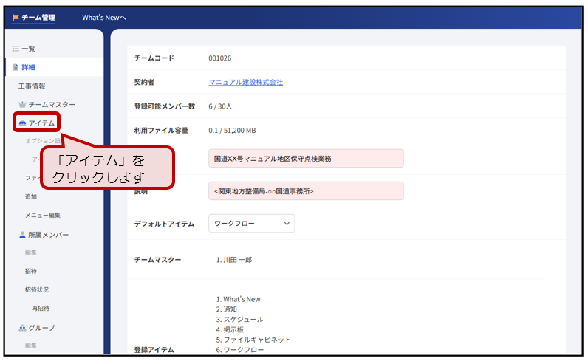Click the 利用ファイル容量 label
Image resolution: width=588 pixels, height=364 pixels.
click(x=161, y=131)
